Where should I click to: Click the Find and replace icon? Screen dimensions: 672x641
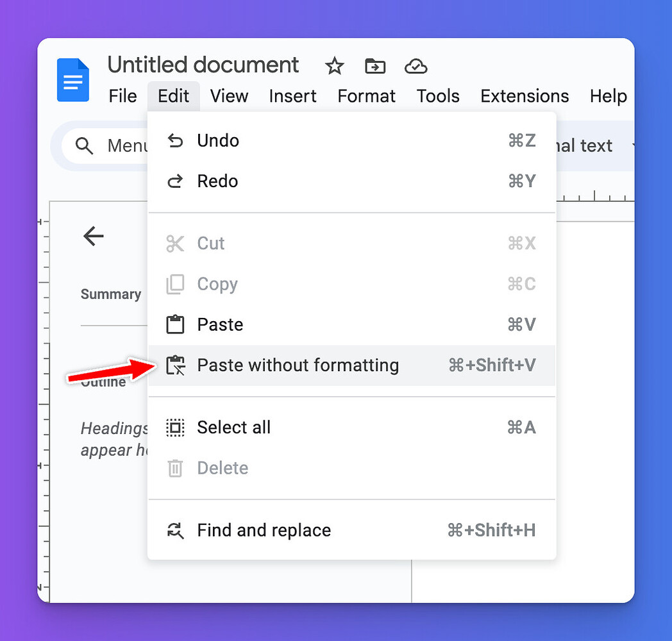pyautogui.click(x=175, y=531)
